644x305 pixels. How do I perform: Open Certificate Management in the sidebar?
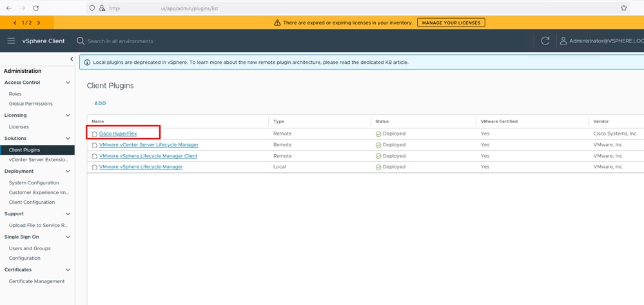click(x=37, y=282)
